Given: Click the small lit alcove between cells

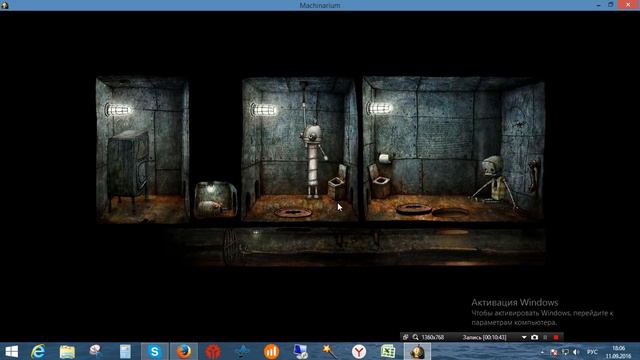Looking at the screenshot, I should point(215,199).
